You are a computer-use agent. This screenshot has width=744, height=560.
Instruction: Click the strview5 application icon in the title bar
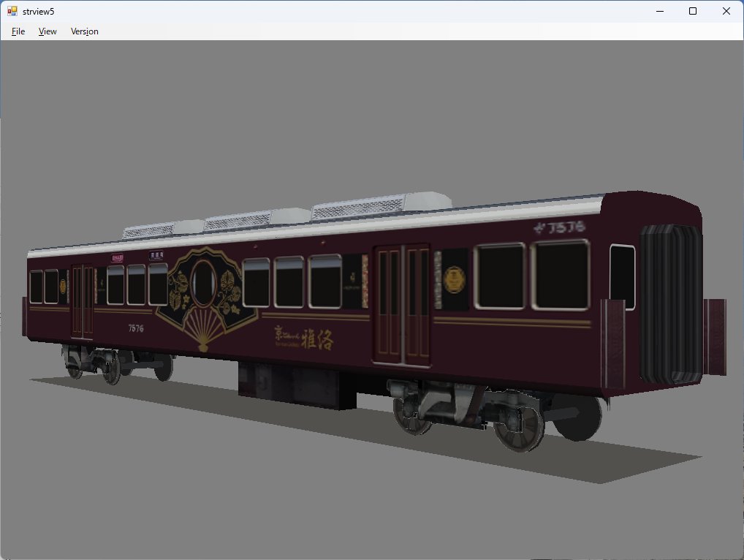tap(10, 11)
